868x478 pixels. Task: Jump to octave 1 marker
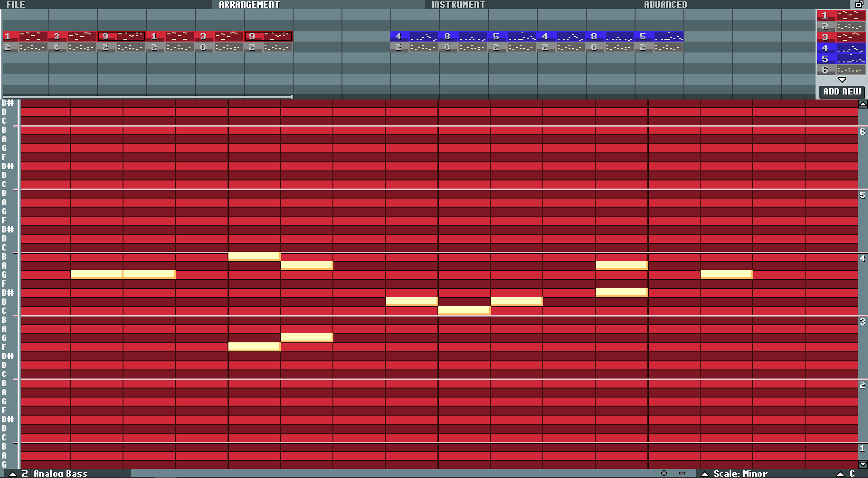[863, 448]
